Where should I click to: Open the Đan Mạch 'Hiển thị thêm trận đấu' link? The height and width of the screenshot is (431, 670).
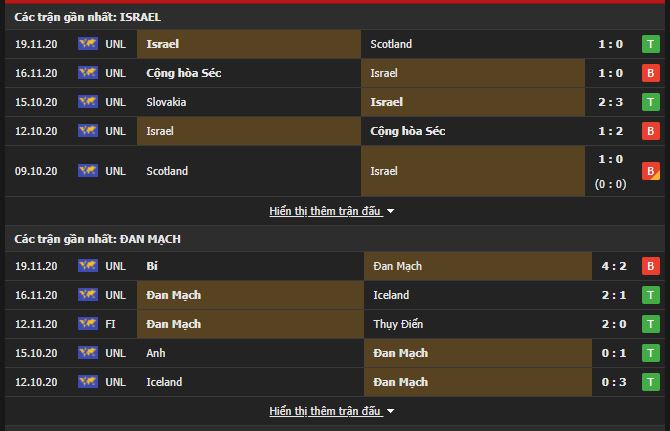(x=325, y=411)
